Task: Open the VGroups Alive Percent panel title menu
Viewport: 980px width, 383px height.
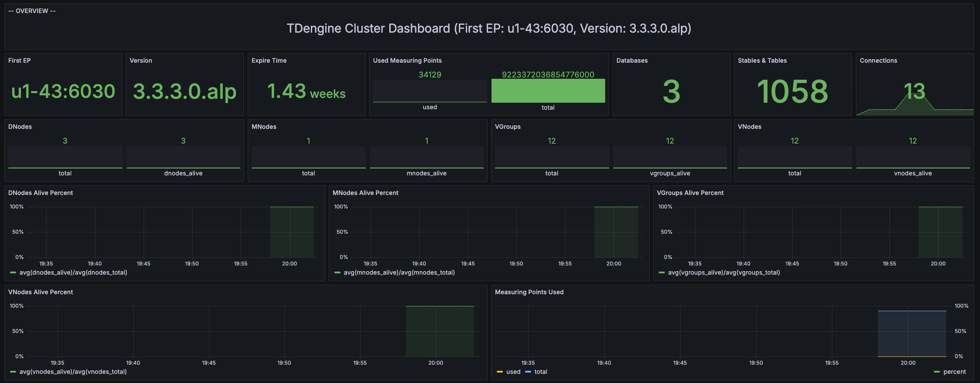Action: point(690,193)
